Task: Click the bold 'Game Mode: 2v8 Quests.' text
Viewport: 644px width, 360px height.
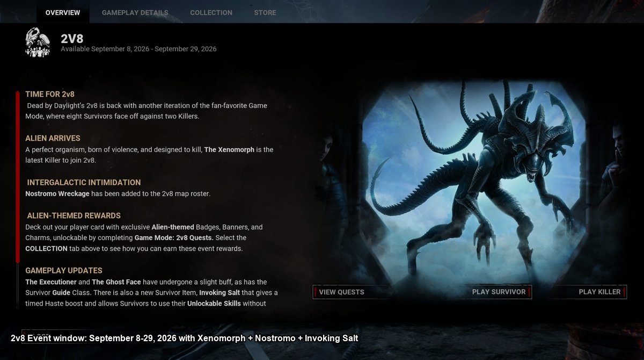Action: tap(174, 237)
